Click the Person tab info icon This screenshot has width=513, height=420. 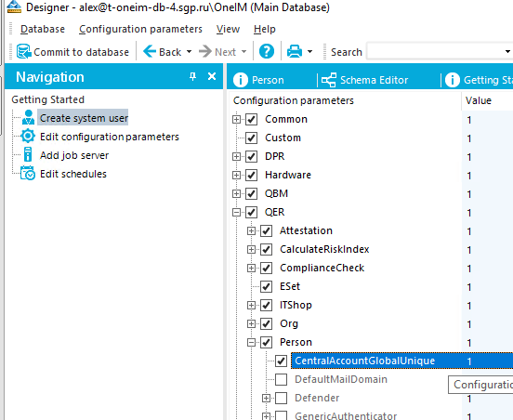(241, 80)
